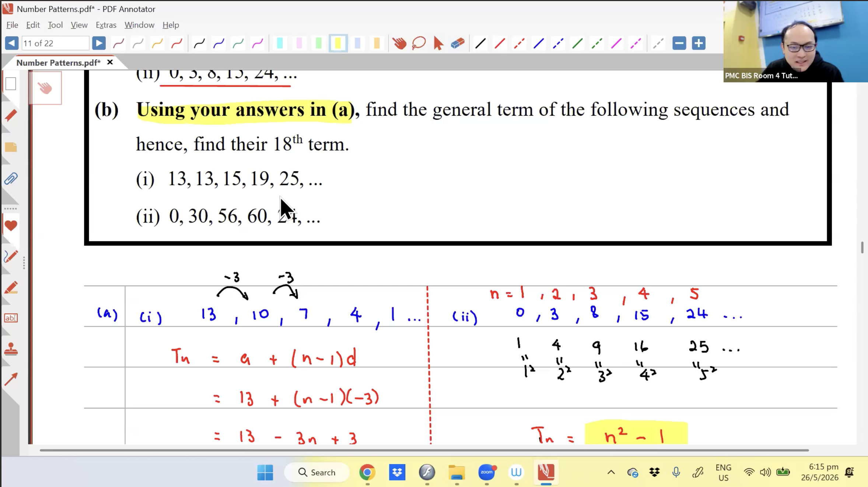Choose the active yellow highlighter
Image resolution: width=868 pixels, height=487 pixels.
click(x=338, y=43)
